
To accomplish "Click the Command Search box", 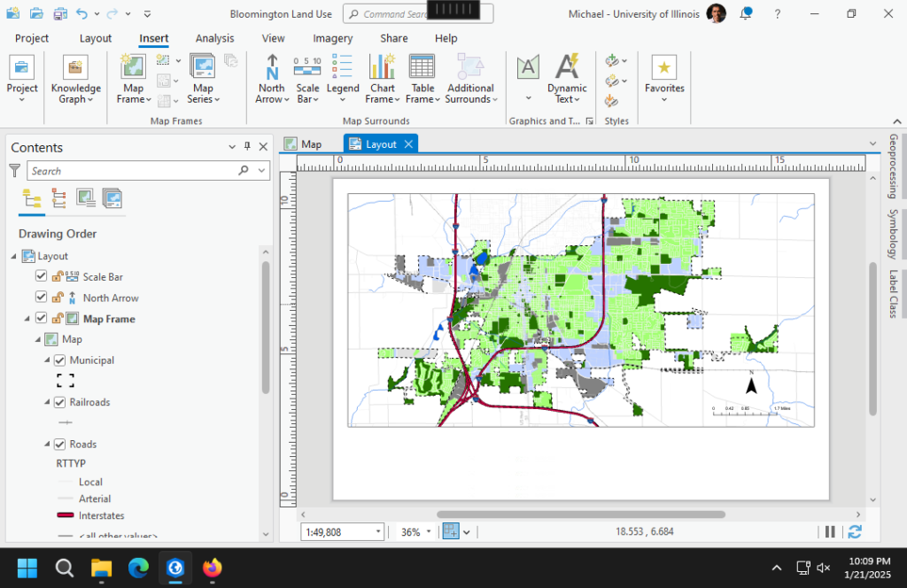I will [x=418, y=14].
